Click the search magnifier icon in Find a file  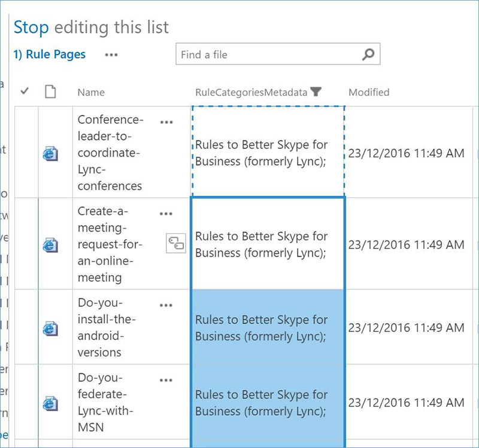click(368, 54)
